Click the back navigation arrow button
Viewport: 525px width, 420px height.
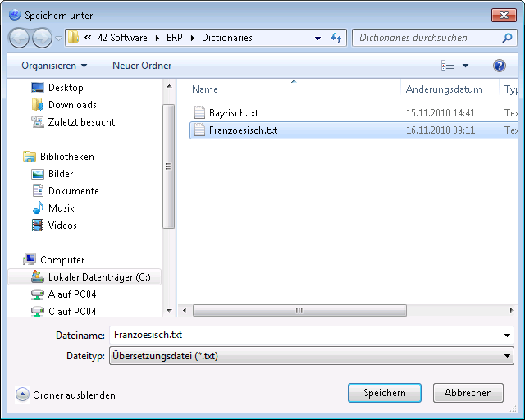(x=19, y=39)
